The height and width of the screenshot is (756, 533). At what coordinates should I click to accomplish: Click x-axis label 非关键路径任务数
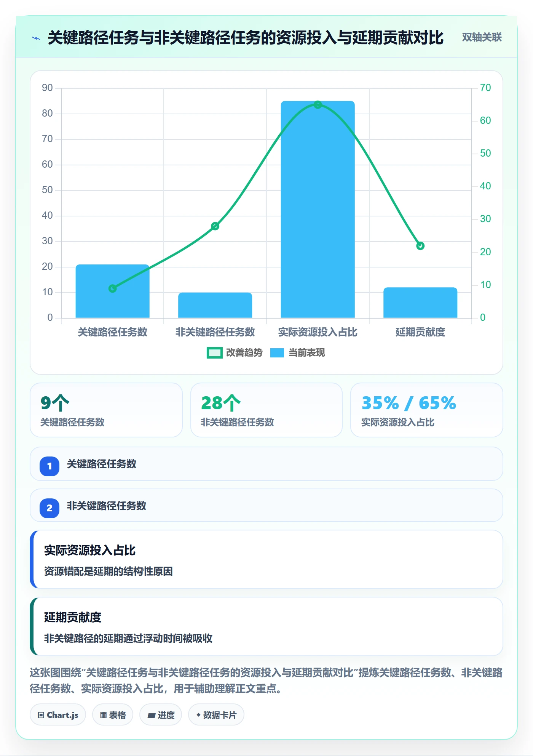(215, 332)
